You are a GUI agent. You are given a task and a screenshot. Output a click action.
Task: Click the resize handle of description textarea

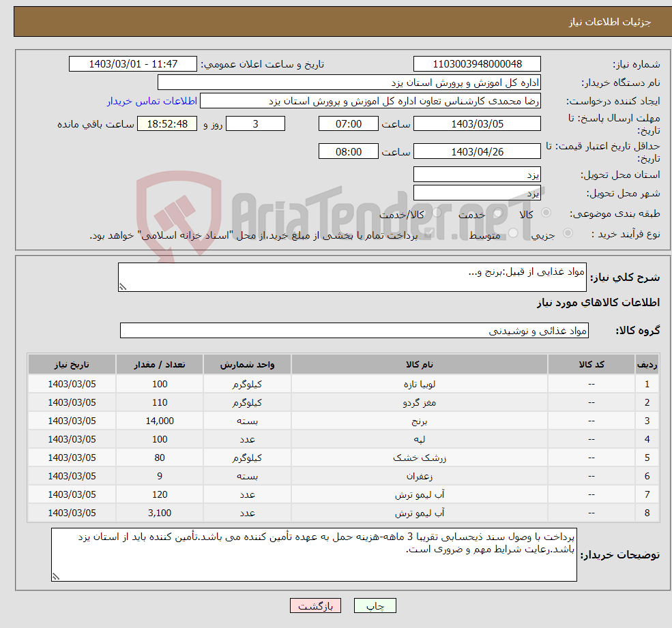123,287
